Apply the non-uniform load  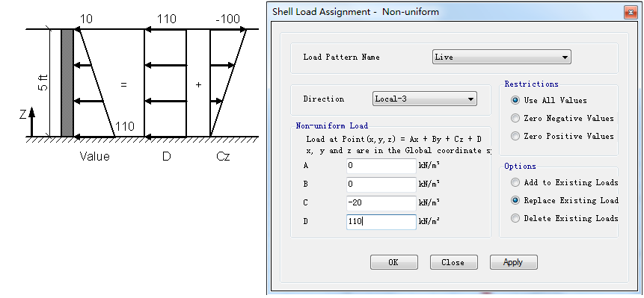pyautogui.click(x=513, y=262)
